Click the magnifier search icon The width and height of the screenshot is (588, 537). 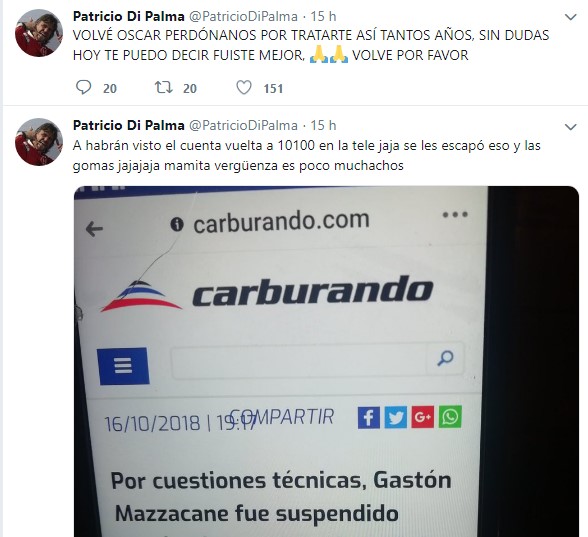445,358
